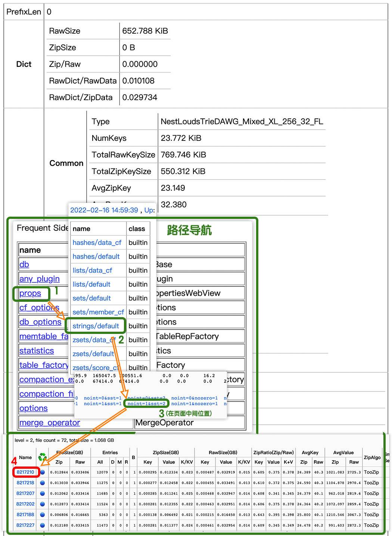Click the TotalZipKeySize value 550.312 KiB
This screenshot has height=536, width=392.
183,171
